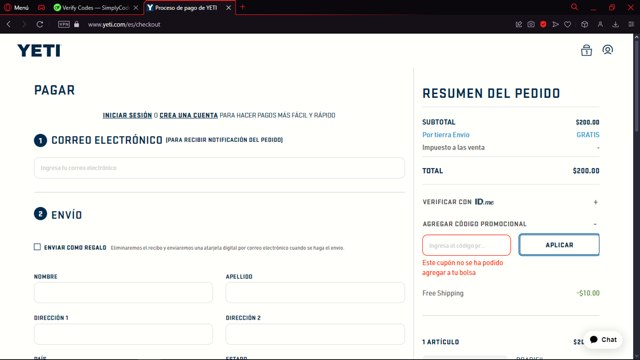
Task: Open the Chat support button
Action: [603, 340]
